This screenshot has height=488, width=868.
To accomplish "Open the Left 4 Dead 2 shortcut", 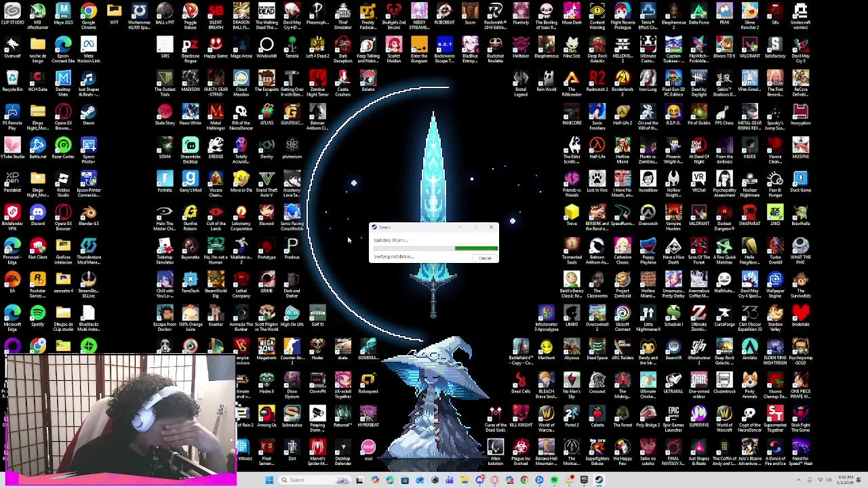I will pos(317,48).
